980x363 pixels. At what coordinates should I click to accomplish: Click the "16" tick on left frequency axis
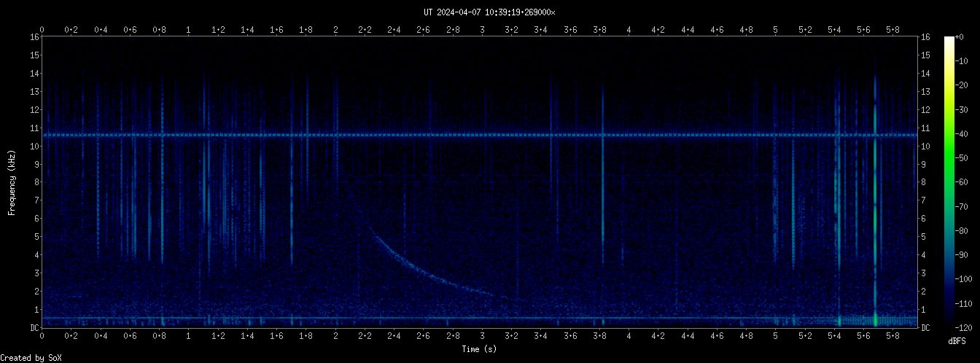[x=34, y=36]
